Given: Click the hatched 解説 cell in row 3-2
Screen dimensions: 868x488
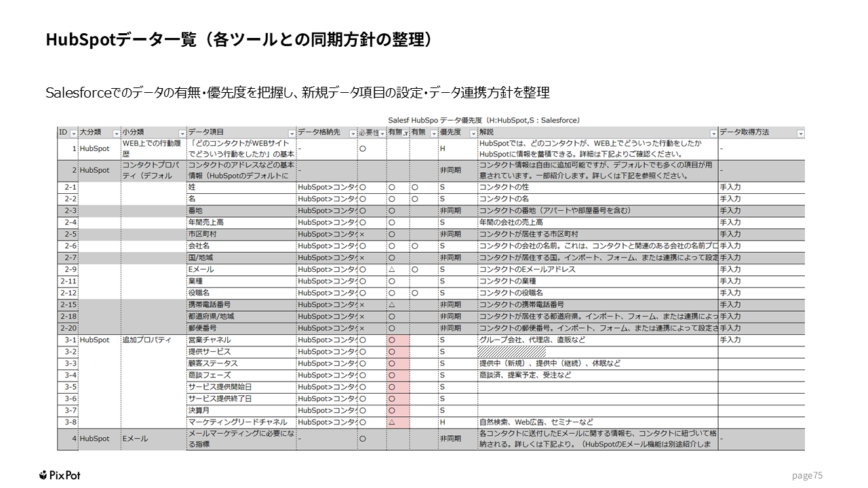Looking at the screenshot, I should 512,352.
